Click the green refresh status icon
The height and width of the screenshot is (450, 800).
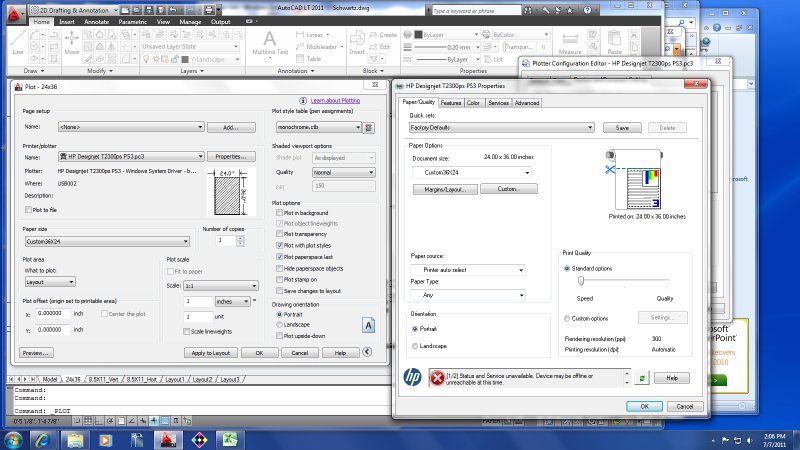641,378
